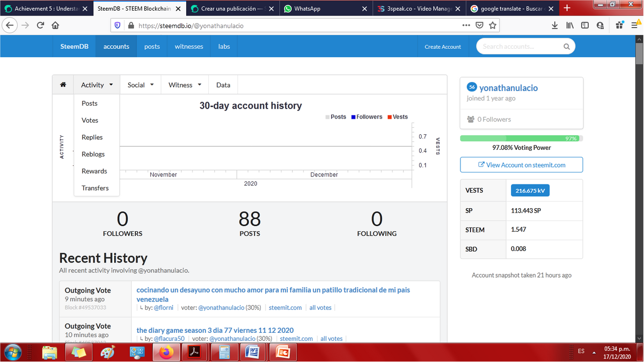Switch to the google translate browser tab

coord(512,9)
